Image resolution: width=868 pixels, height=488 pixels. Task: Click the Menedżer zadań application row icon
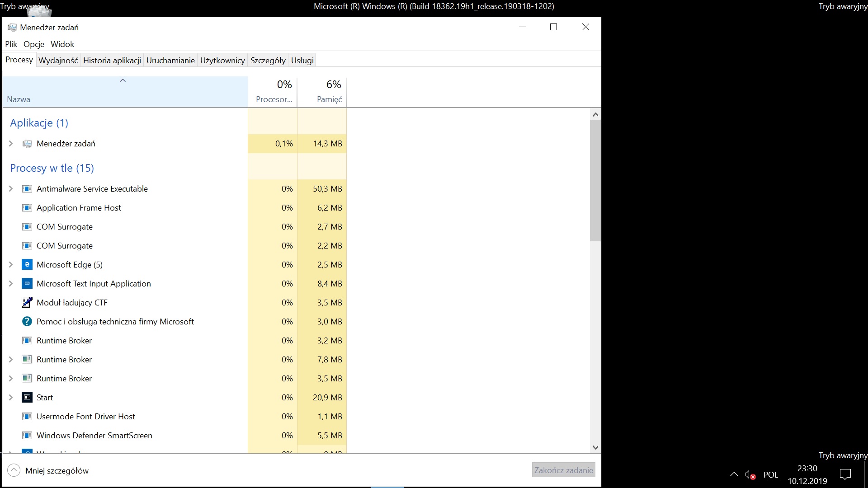27,144
